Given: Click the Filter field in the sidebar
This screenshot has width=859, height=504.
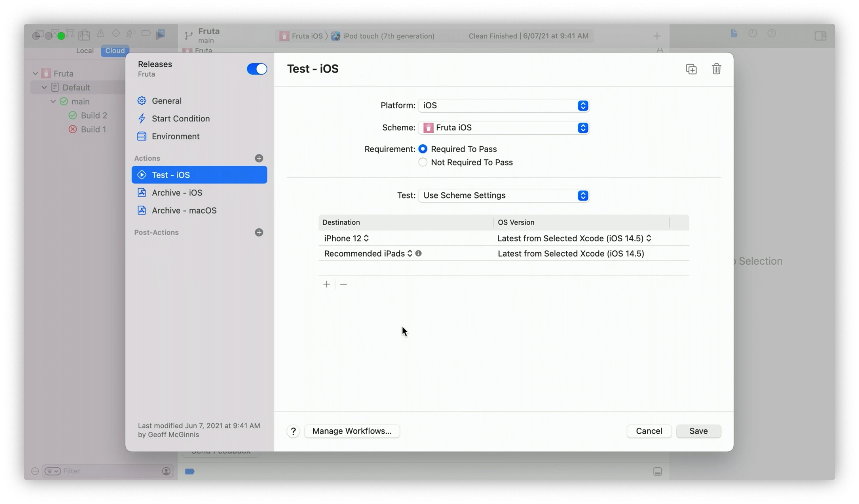Looking at the screenshot, I should coord(102,471).
